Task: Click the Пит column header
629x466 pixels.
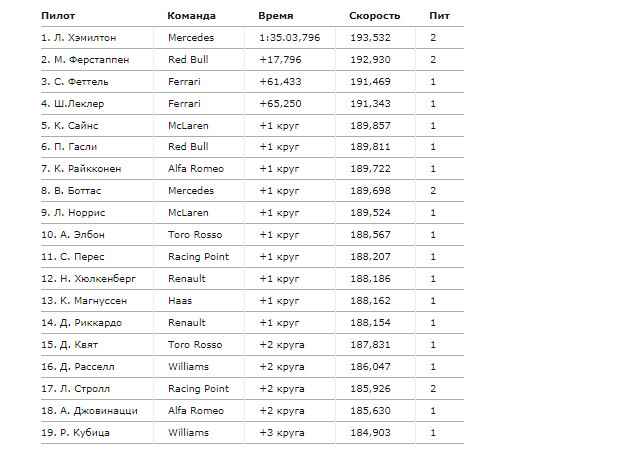Action: 438,17
